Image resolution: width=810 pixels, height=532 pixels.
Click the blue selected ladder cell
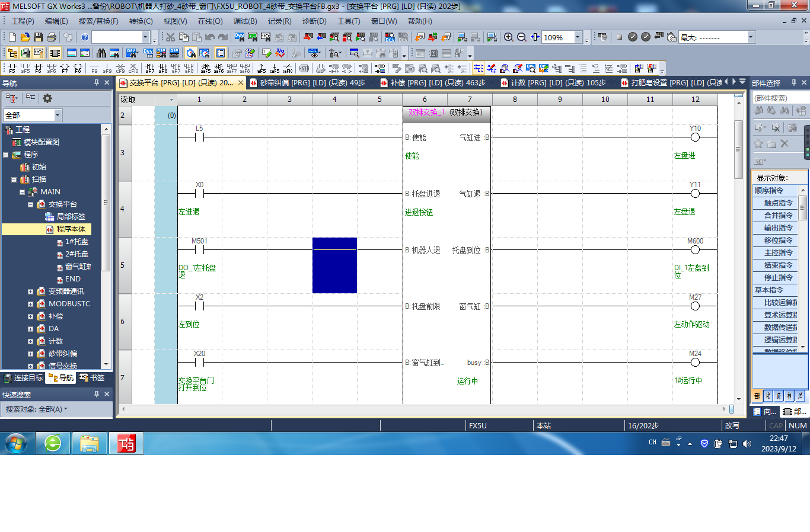(334, 265)
